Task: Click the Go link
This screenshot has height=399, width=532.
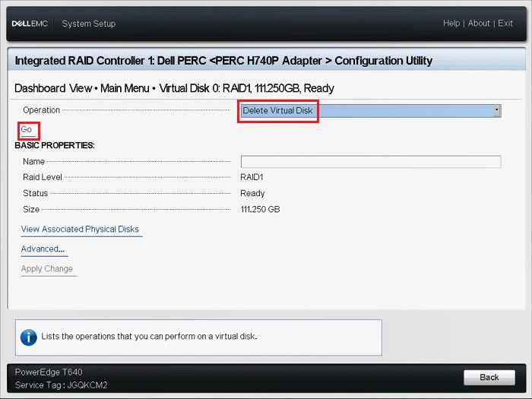Action: (x=27, y=129)
